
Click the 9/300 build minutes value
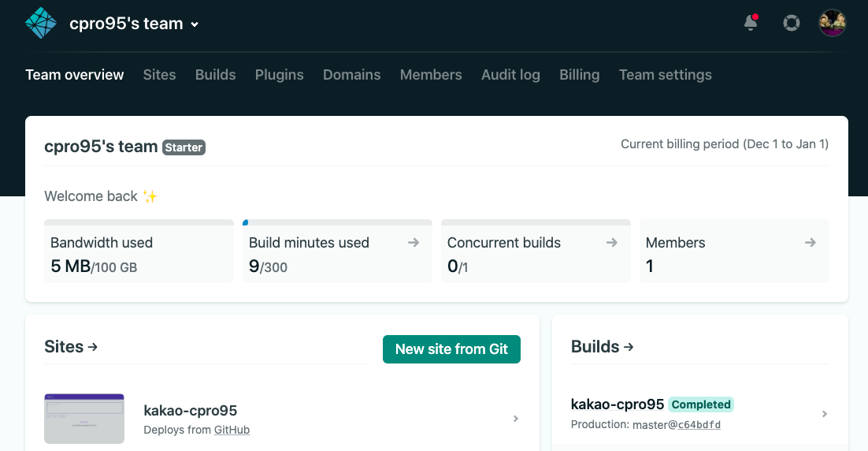pos(268,266)
